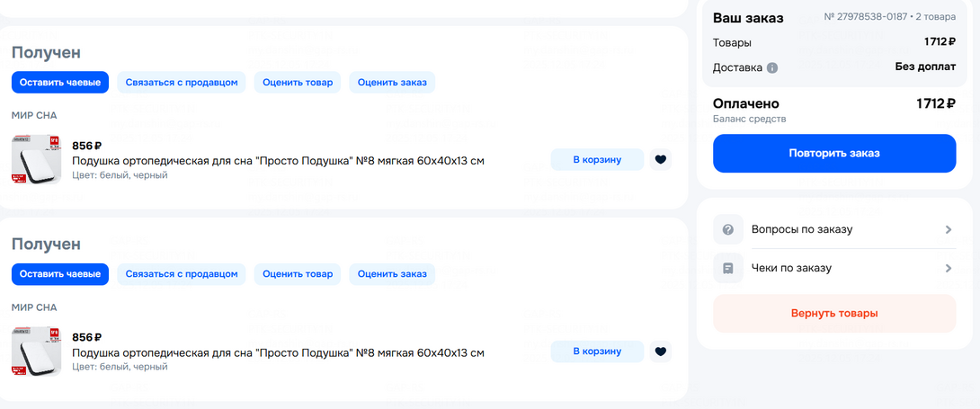Click Вернуть товары button
The height and width of the screenshot is (409, 980).
coord(834,314)
